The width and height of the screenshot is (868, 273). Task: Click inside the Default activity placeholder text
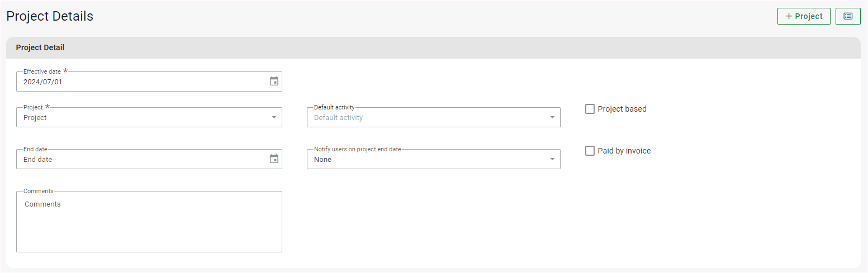click(338, 118)
